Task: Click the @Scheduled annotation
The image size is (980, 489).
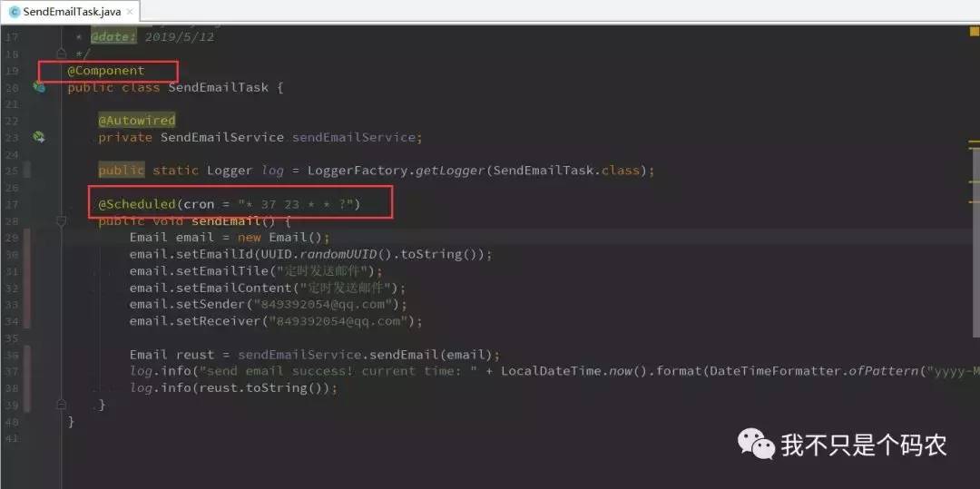Action: 137,204
